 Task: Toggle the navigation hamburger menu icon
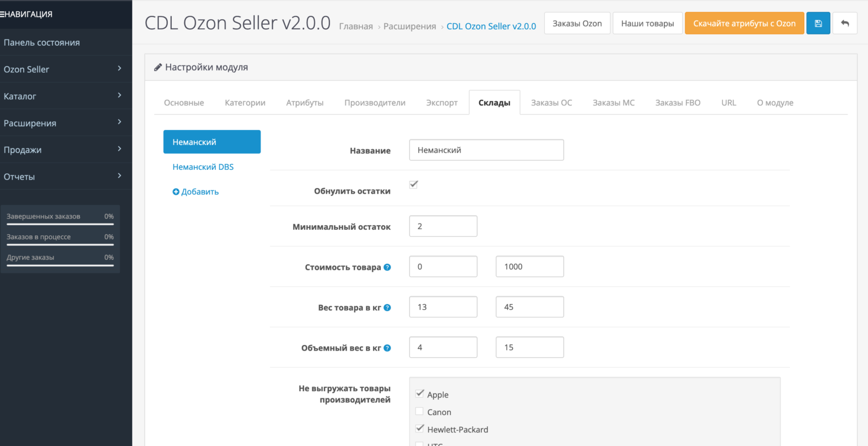tap(2, 14)
